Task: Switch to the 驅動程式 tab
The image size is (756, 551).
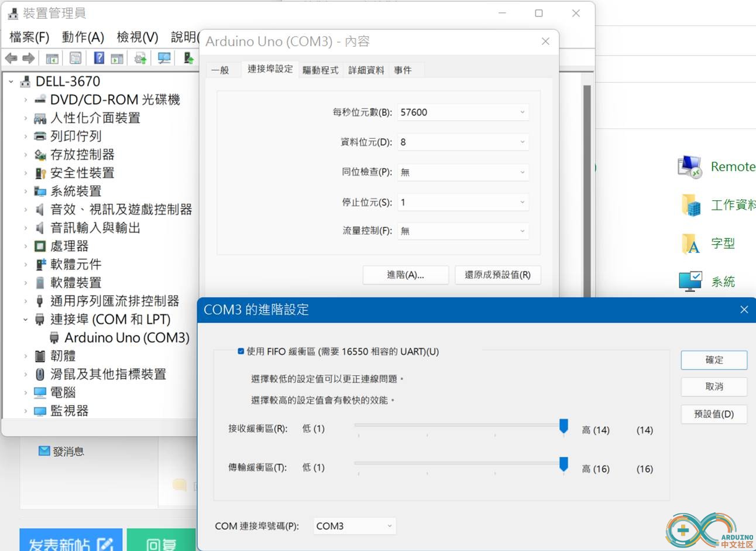Action: click(x=321, y=70)
